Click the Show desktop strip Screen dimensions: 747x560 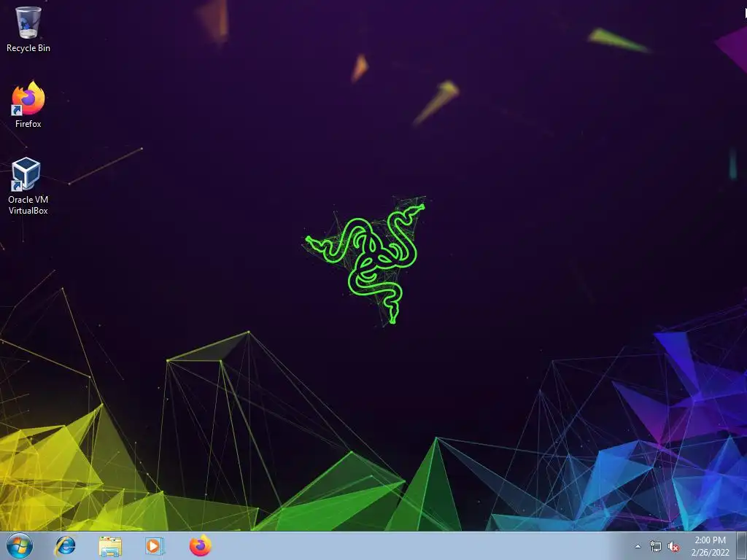point(742,546)
